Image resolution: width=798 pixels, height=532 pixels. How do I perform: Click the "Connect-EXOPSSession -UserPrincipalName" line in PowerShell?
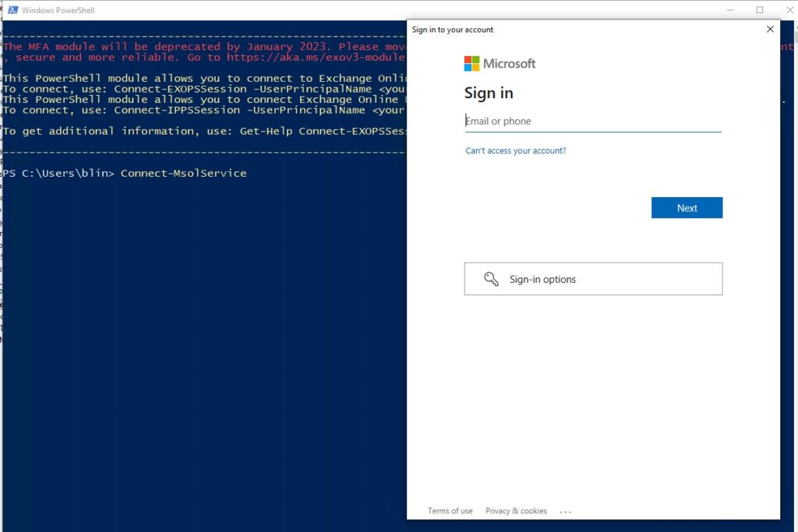[204, 89]
